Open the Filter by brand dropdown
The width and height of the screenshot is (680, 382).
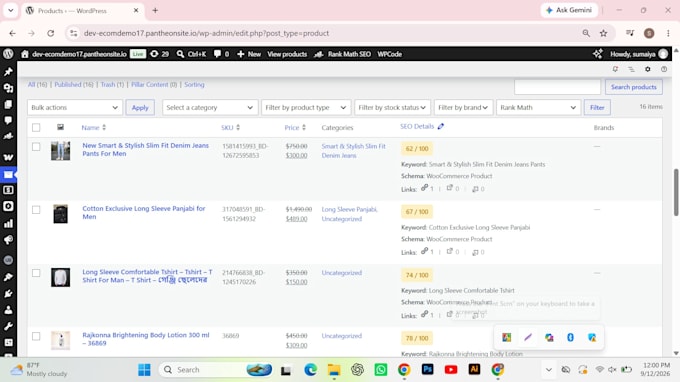[x=463, y=108]
